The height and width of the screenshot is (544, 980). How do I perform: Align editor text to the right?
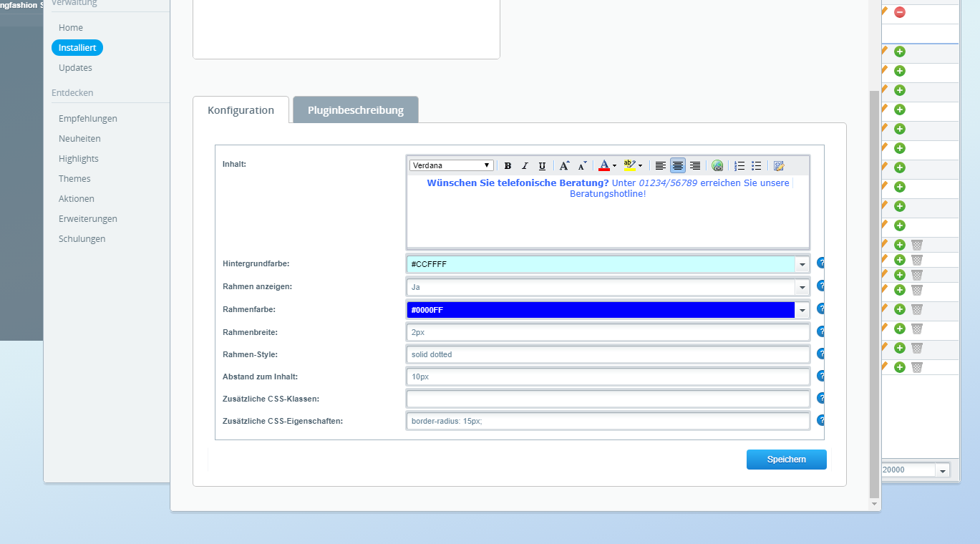pyautogui.click(x=695, y=166)
